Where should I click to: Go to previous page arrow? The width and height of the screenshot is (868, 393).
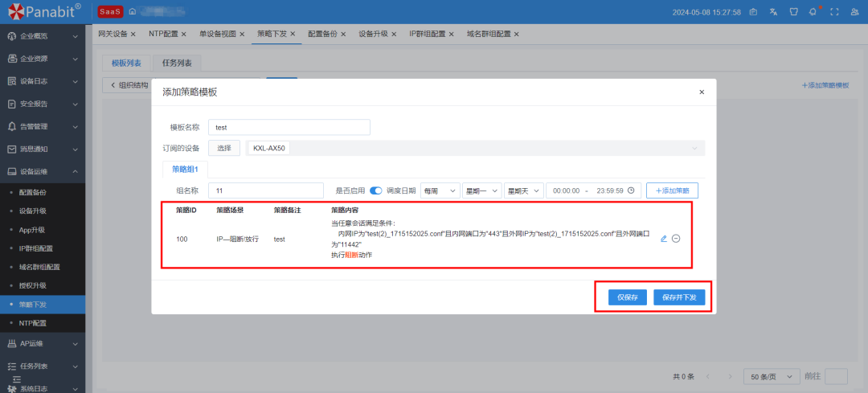(707, 376)
